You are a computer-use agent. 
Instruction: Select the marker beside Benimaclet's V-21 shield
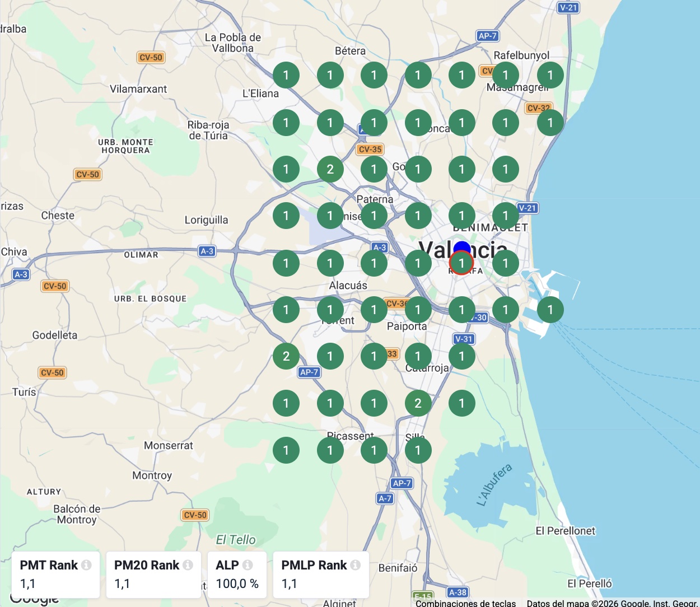506,216
